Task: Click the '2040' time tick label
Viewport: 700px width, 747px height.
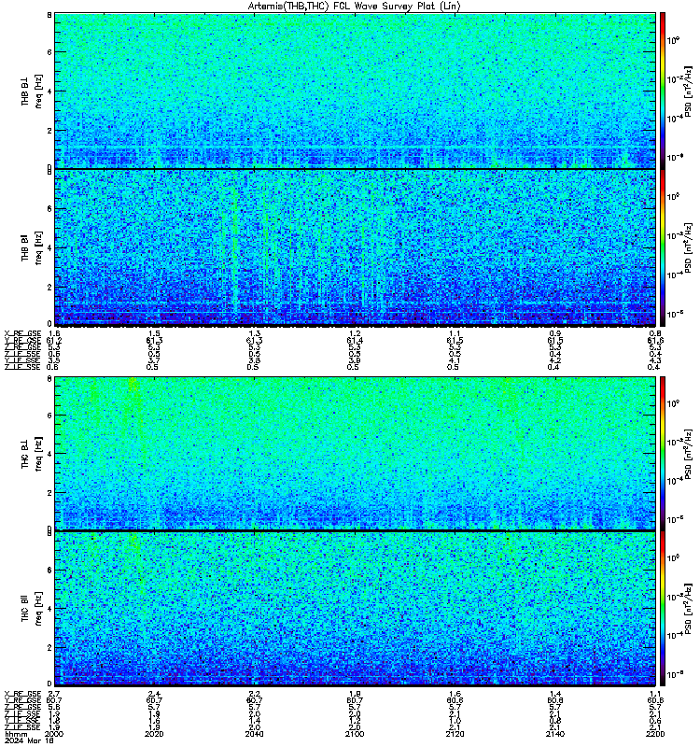Action: tap(254, 734)
